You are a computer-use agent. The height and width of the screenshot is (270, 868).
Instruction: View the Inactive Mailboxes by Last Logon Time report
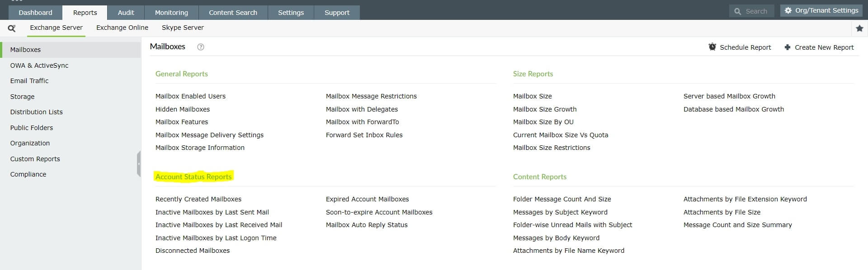pyautogui.click(x=216, y=238)
